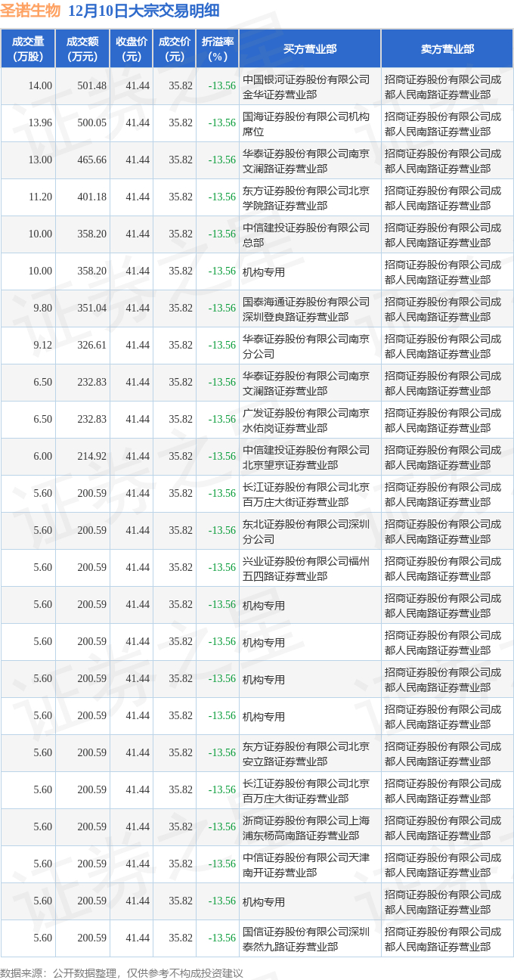
Task: Click buyer 国信证券 深圳泰然九路营业部
Action: point(306,938)
